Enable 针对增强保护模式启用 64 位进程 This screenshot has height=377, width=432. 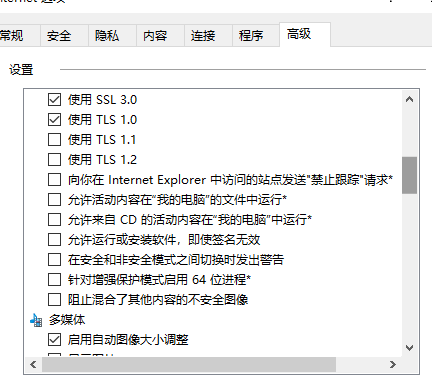[x=54, y=280]
